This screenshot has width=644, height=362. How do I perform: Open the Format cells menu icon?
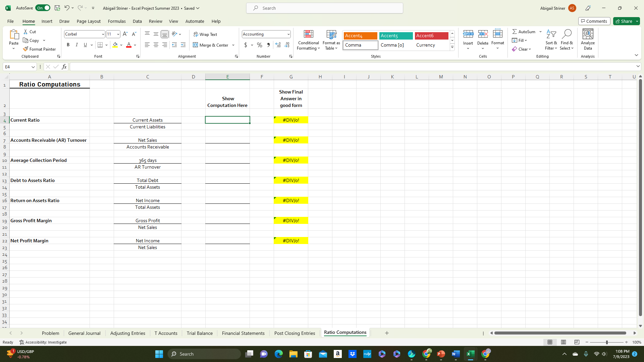coord(498,34)
